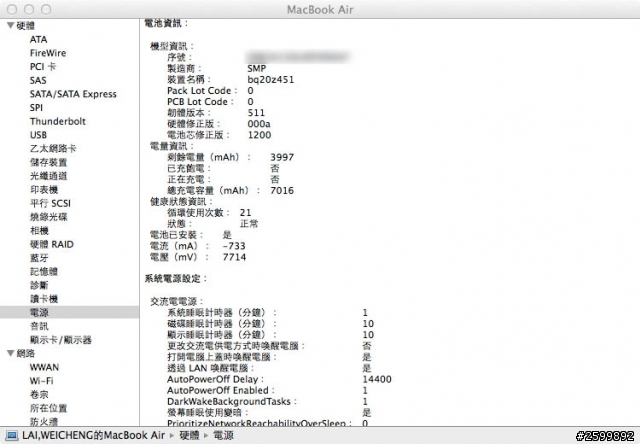Viewport: 640px width, 444px height.
Task: Click 硬體 in the bottom path bar
Action: 189,435
